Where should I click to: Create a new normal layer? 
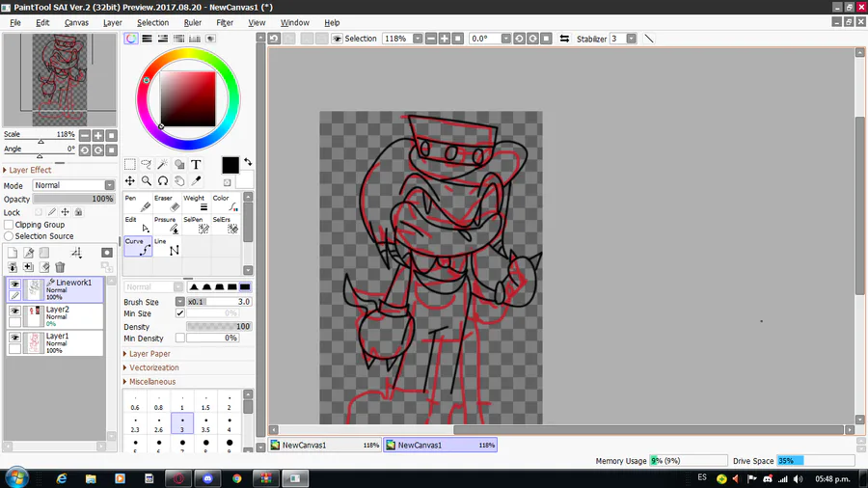13,253
